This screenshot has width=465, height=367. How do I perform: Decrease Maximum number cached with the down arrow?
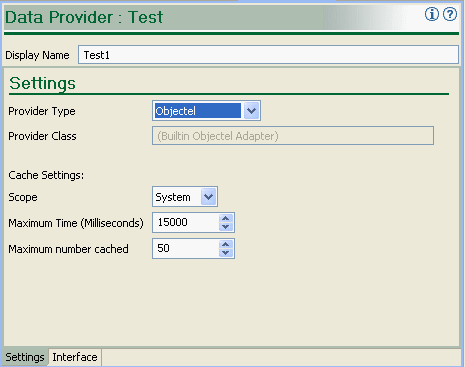pos(226,253)
